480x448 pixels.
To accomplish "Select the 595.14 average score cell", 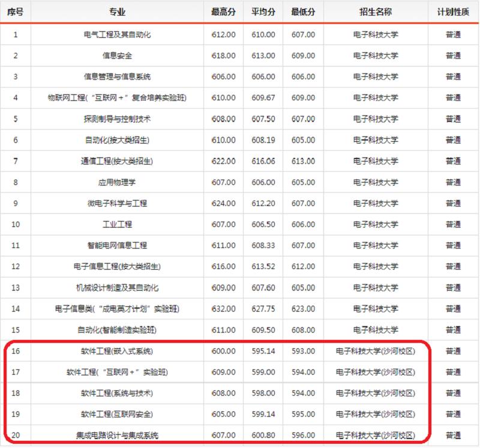I will pyautogui.click(x=263, y=351).
